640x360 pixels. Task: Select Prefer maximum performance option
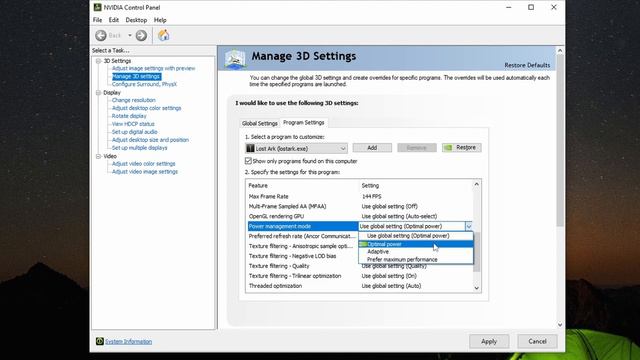click(x=416, y=260)
